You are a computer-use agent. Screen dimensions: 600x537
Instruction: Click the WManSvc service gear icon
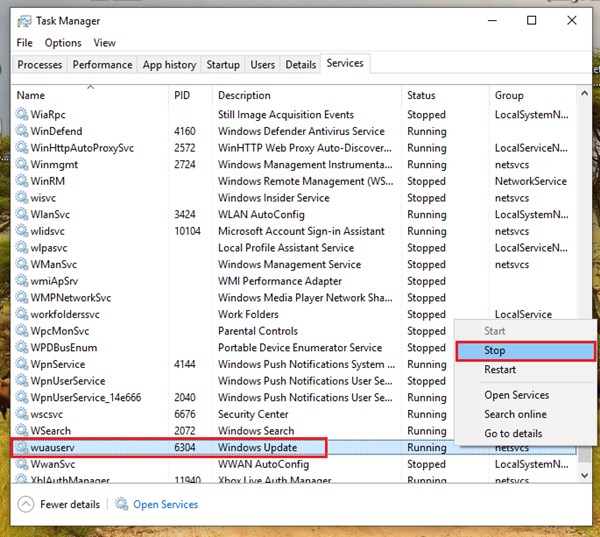(x=22, y=264)
